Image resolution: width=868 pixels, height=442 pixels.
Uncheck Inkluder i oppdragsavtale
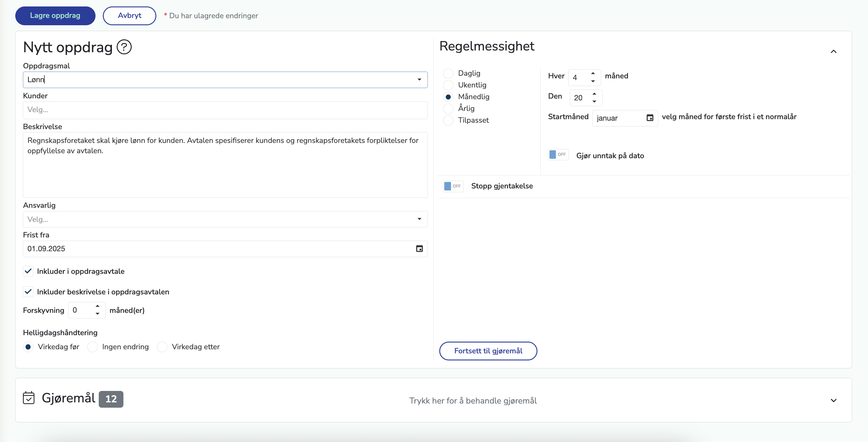tap(28, 271)
